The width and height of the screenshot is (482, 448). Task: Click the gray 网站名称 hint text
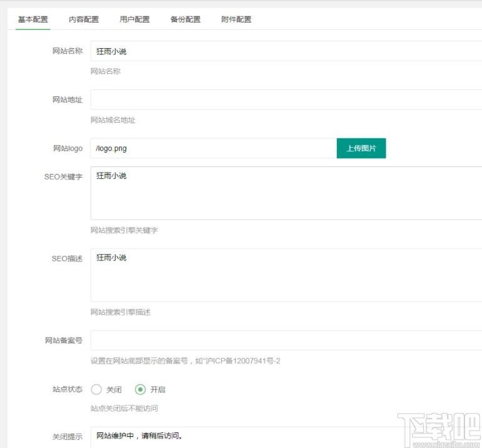click(105, 71)
